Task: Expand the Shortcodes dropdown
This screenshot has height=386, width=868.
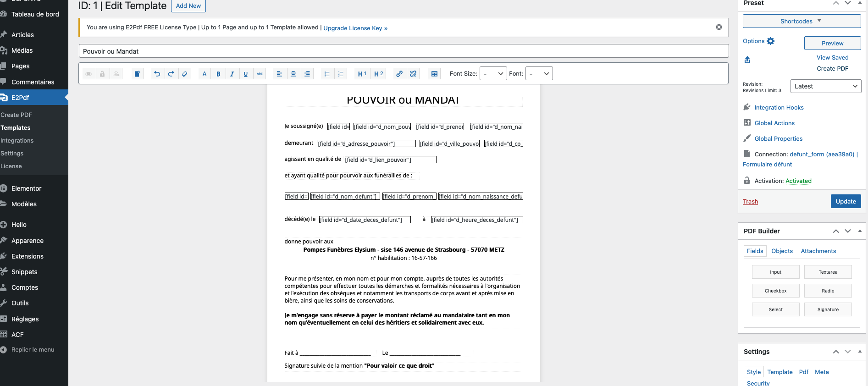Action: coord(801,21)
